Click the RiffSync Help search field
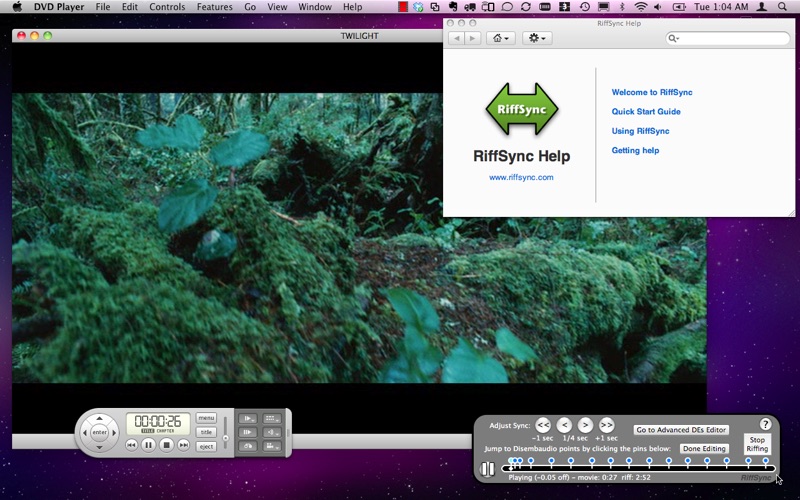 click(728, 38)
